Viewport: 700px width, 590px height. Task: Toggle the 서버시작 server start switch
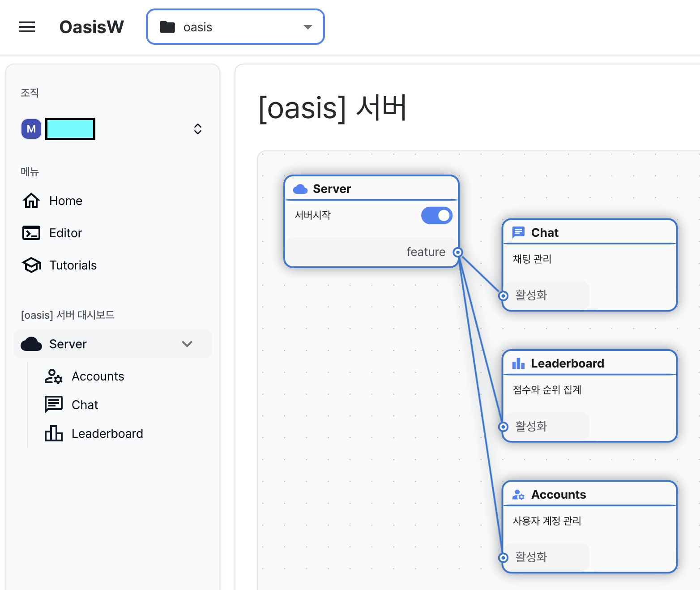[x=436, y=215]
